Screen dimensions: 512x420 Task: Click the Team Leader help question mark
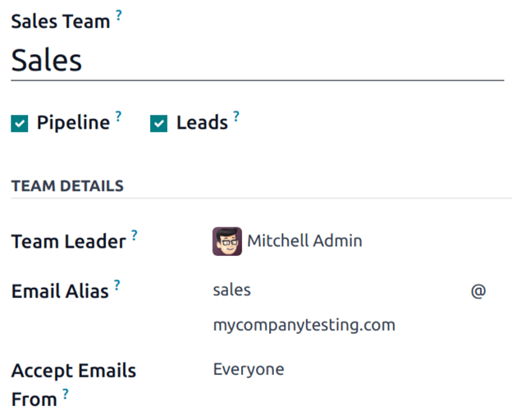[x=135, y=235]
